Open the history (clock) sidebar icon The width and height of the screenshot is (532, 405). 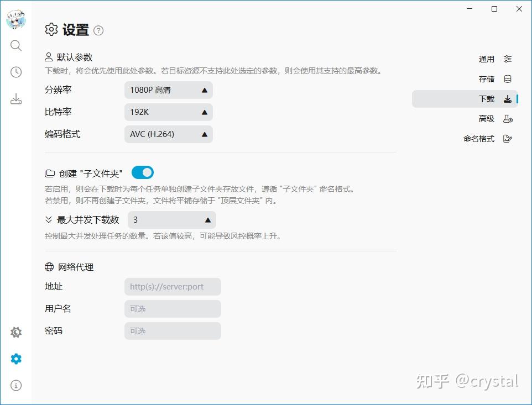coord(16,72)
